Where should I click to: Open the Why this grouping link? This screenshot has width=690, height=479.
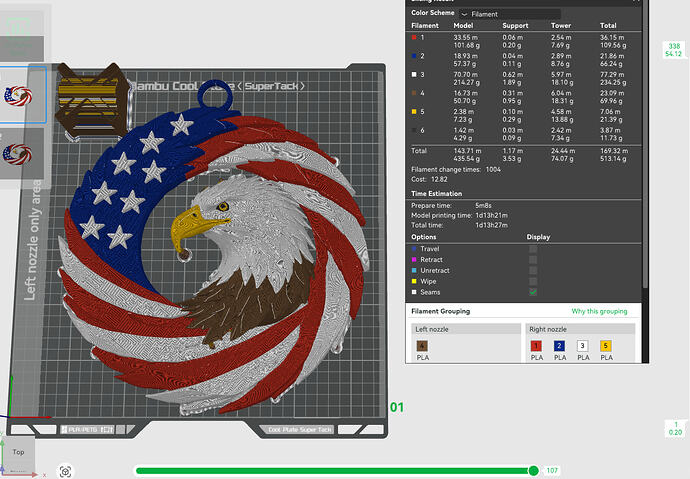point(599,311)
